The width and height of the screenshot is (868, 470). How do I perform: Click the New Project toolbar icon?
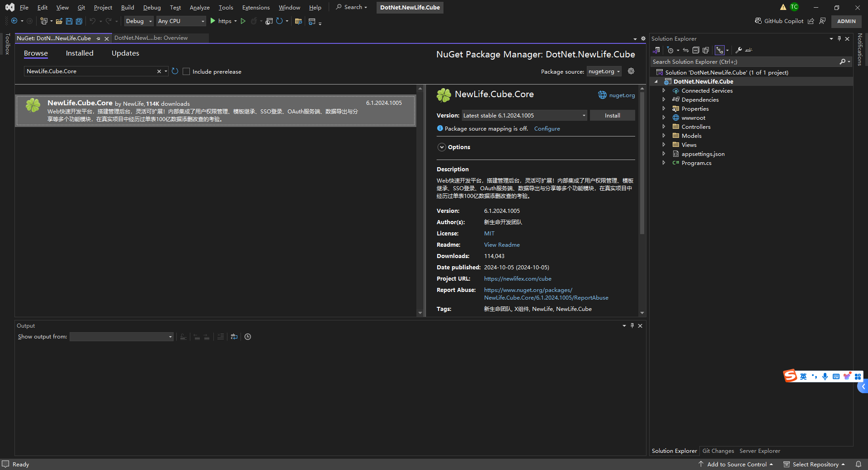44,21
